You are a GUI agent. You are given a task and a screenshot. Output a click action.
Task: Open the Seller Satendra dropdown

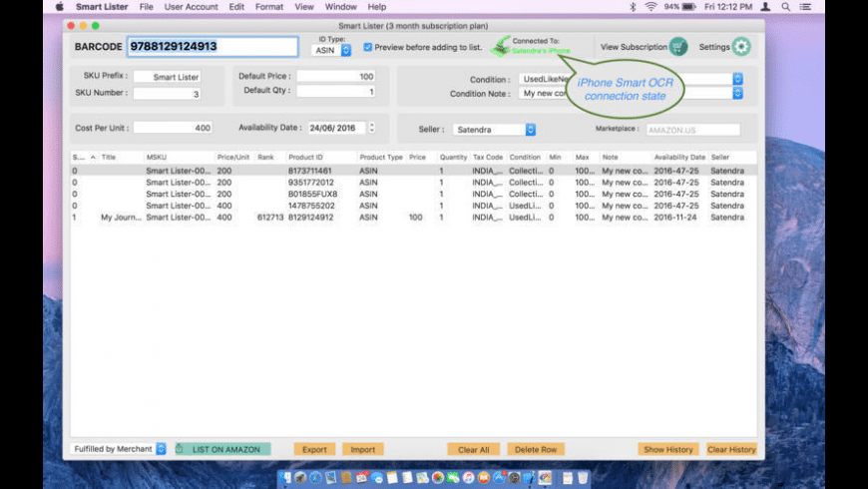pyautogui.click(x=494, y=129)
